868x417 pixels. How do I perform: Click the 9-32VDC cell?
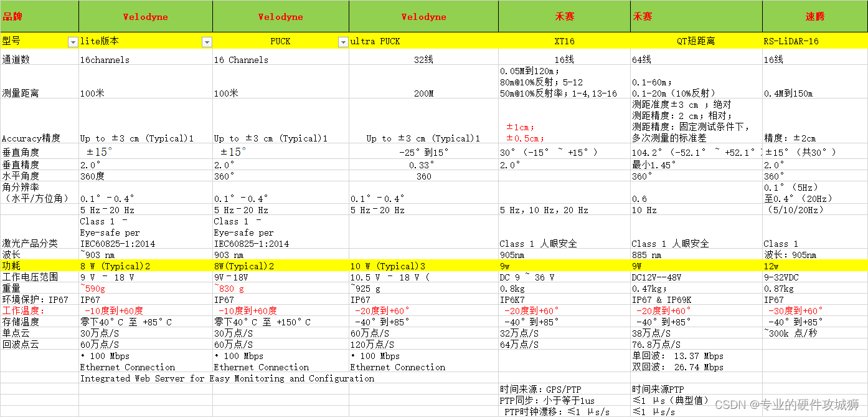coord(814,277)
